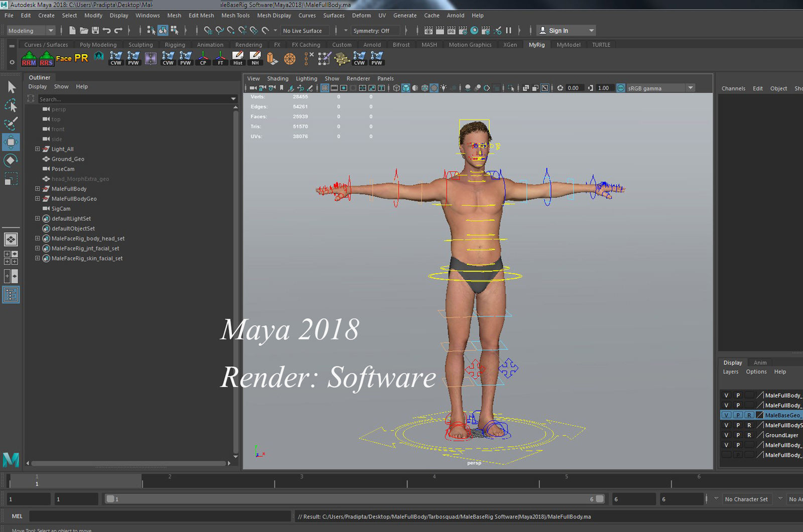Switch to the Rigging shelf tab
The image size is (803, 532).
coord(175,45)
